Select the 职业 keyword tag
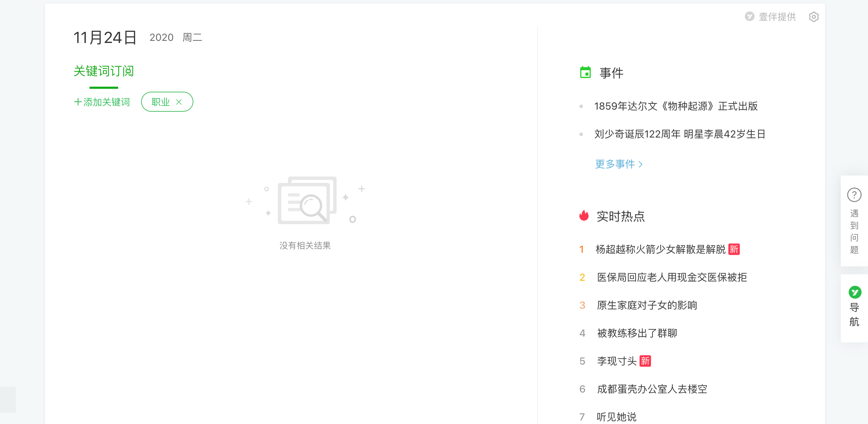The width and height of the screenshot is (868, 424). [160, 102]
